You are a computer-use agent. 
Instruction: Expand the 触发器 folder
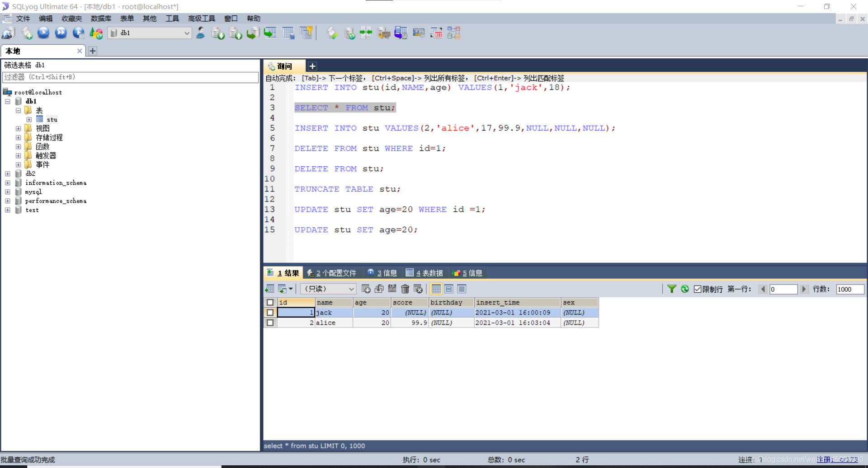tap(19, 156)
